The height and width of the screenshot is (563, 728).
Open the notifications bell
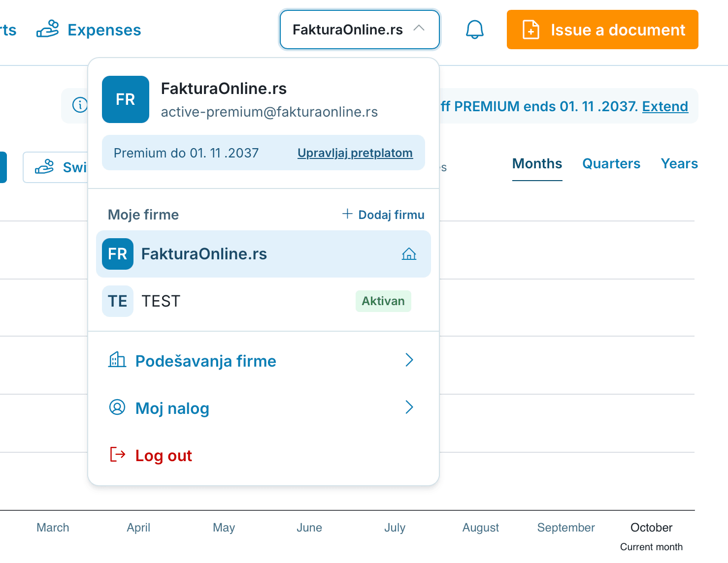coord(475,30)
